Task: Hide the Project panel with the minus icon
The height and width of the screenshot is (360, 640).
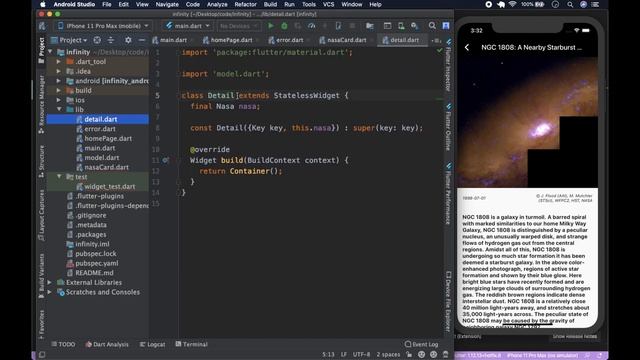Action: 142,40
